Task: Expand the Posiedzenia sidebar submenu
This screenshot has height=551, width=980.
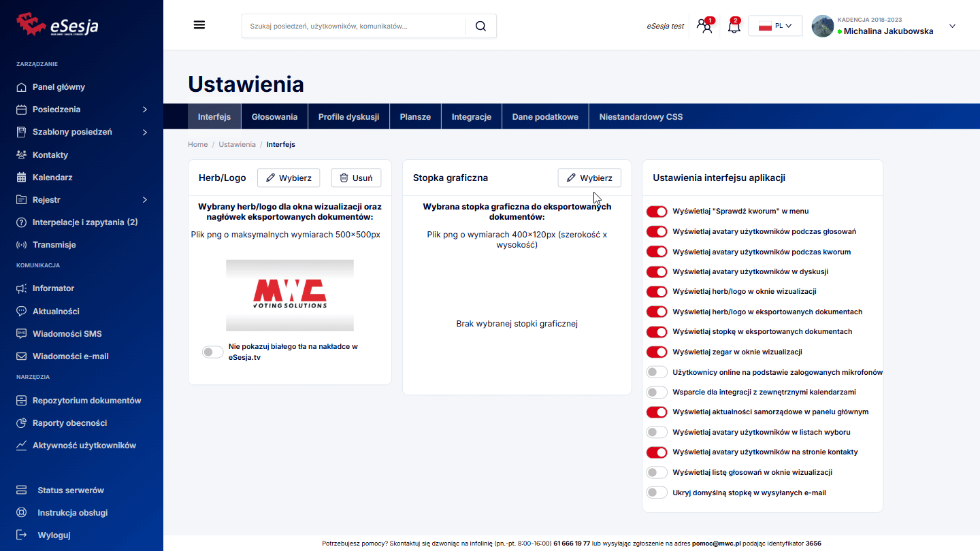Action: tap(144, 110)
